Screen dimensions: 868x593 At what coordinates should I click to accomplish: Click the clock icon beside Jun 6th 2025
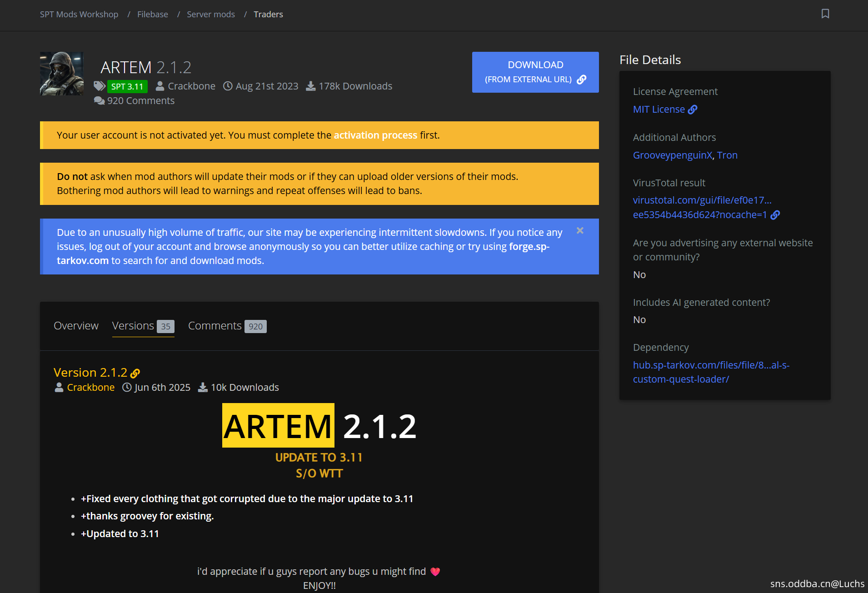click(x=127, y=387)
